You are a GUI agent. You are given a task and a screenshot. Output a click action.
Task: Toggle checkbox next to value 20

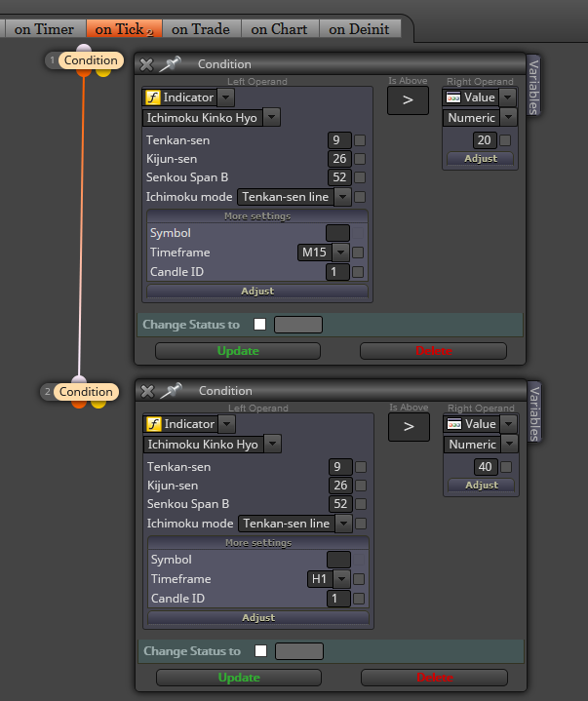click(x=505, y=140)
